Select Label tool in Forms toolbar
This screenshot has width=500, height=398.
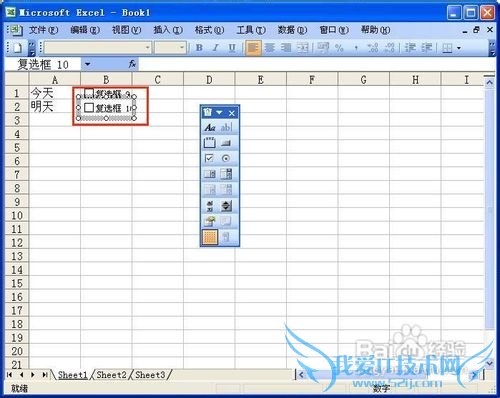click(210, 127)
